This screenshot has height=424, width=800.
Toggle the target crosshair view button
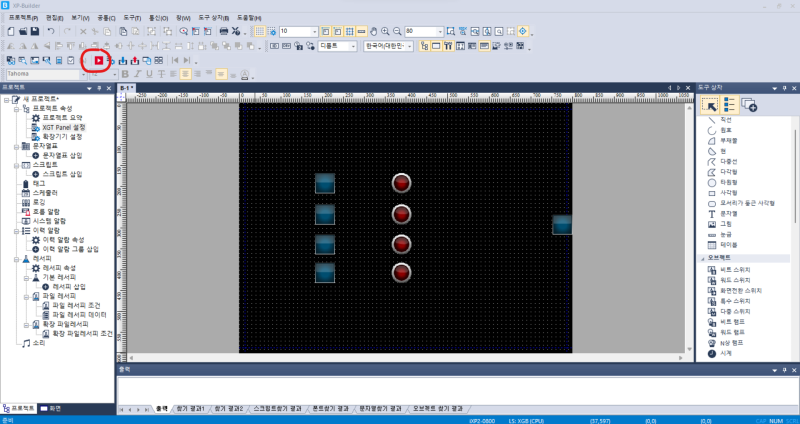point(522,31)
